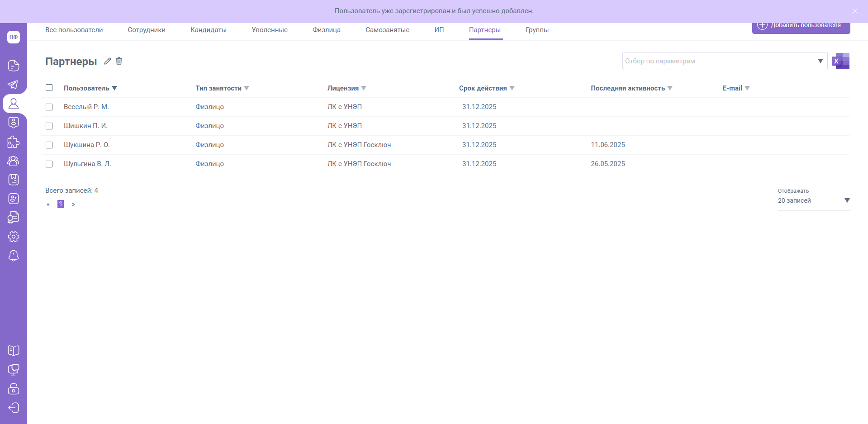Switch to the Самозанятые tab
The height and width of the screenshot is (424, 868).
pos(387,30)
